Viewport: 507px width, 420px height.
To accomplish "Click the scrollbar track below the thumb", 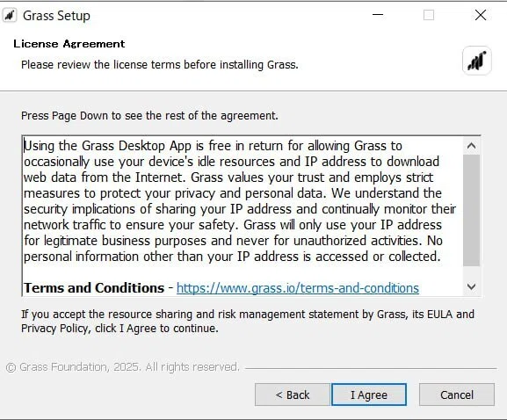I will (x=472, y=272).
